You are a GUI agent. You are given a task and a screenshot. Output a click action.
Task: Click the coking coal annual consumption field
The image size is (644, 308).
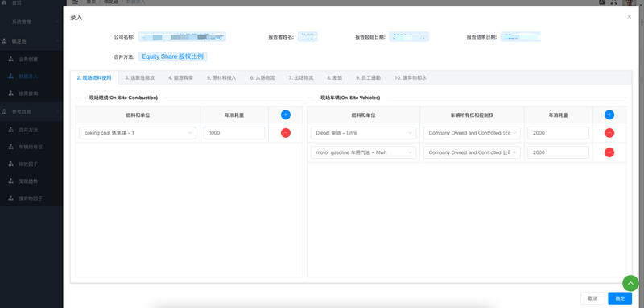[234, 133]
